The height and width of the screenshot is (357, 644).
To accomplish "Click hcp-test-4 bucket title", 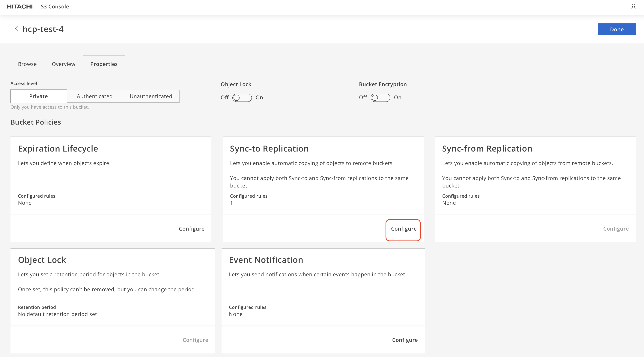I will 43,29.
